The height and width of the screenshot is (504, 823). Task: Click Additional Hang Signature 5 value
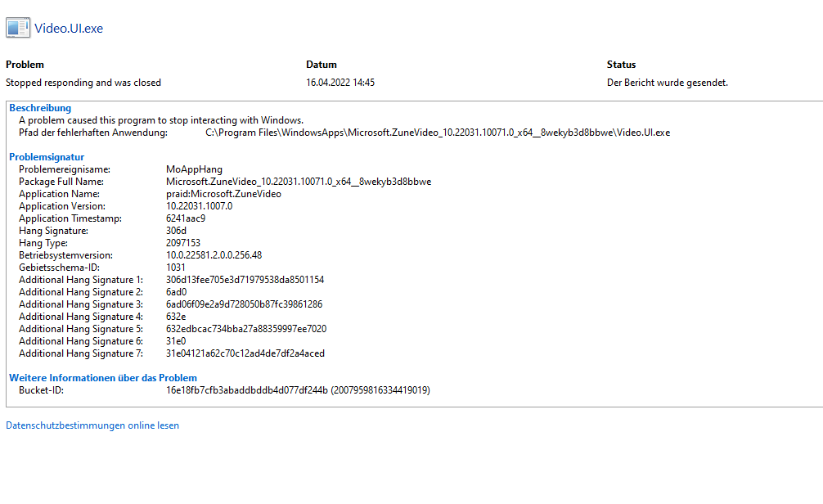(x=246, y=329)
